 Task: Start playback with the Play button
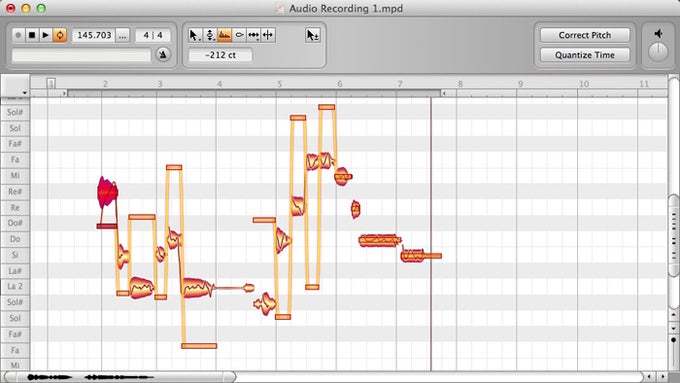(x=46, y=35)
